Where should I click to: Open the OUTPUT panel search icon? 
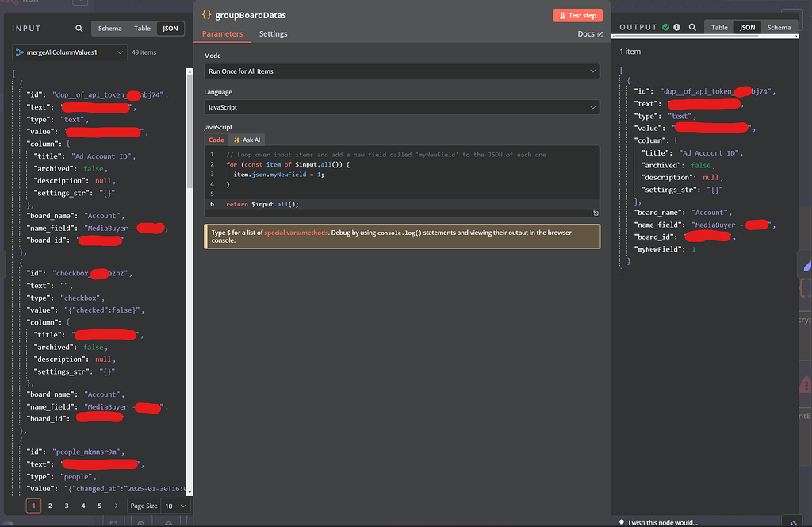click(691, 26)
